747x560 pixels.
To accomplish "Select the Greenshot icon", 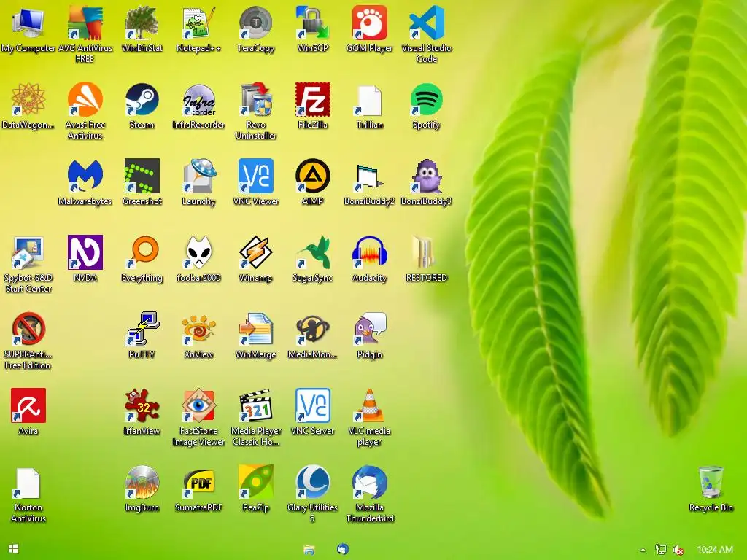I will 142,176.
